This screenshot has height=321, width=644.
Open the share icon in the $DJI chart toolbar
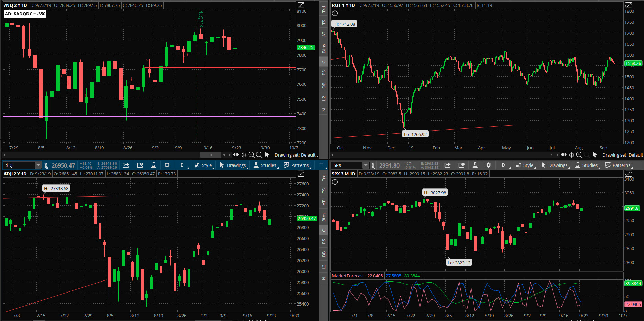tap(126, 165)
